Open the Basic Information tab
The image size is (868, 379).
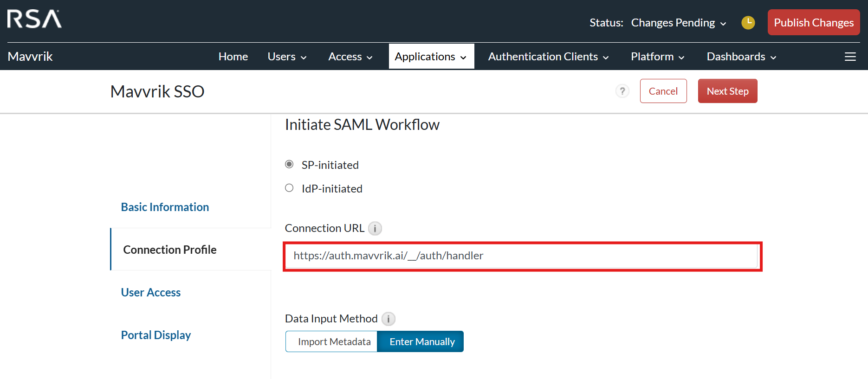[x=165, y=207]
